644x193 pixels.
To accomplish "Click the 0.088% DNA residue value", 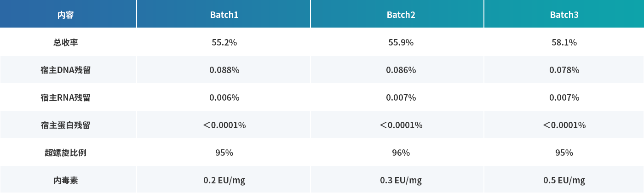I will pyautogui.click(x=224, y=70).
